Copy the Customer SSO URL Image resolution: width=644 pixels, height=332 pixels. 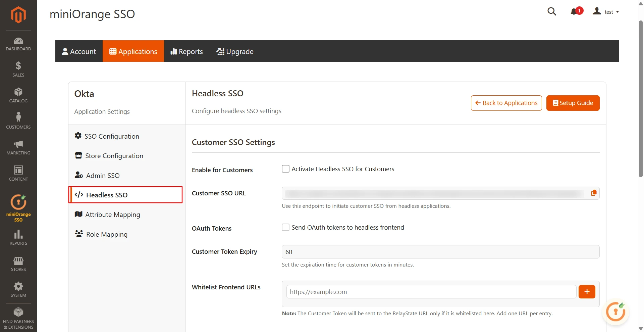pos(593,193)
